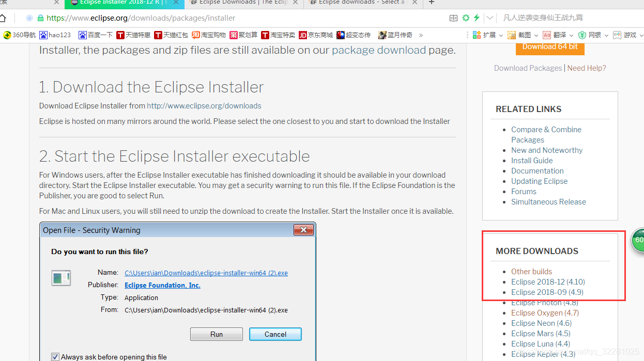Open the Eclipse Mars (4.5) link
The height and width of the screenshot is (361, 644).
click(541, 334)
